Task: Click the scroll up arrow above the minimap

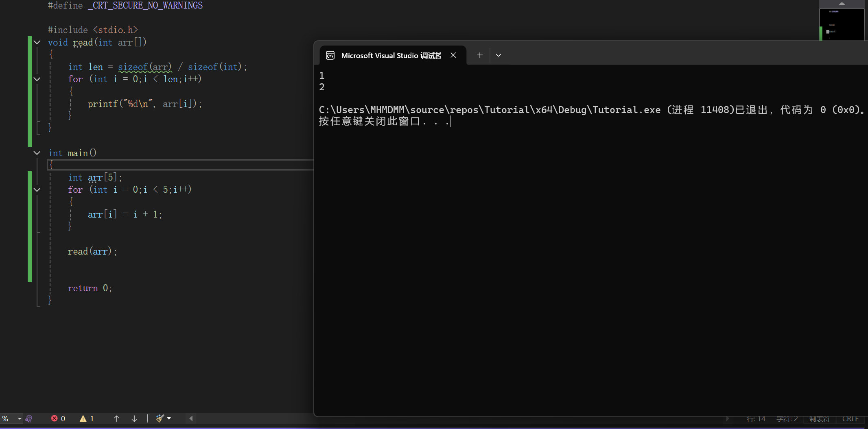Action: point(842,3)
